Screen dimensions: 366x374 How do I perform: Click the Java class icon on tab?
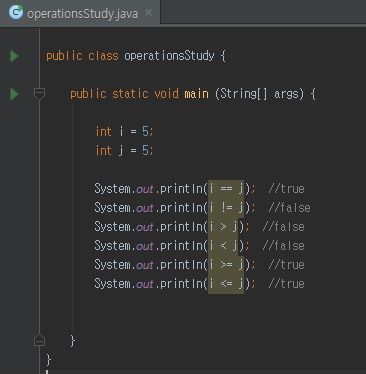pos(16,12)
